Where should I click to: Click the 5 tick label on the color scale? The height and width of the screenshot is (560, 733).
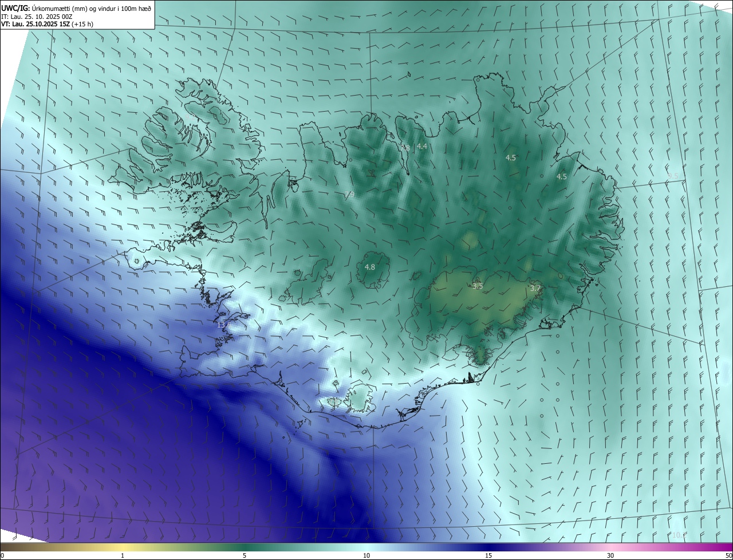click(x=245, y=555)
